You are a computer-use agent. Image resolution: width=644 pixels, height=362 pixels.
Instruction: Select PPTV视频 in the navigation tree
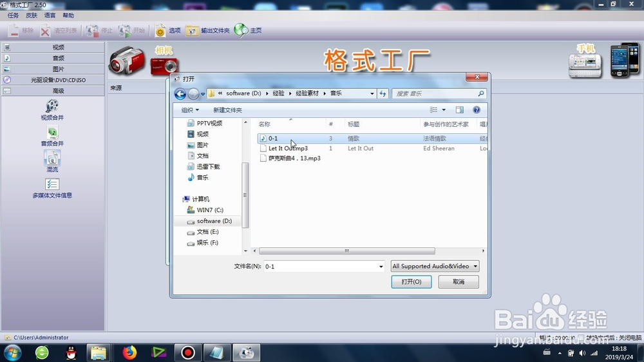tap(209, 123)
